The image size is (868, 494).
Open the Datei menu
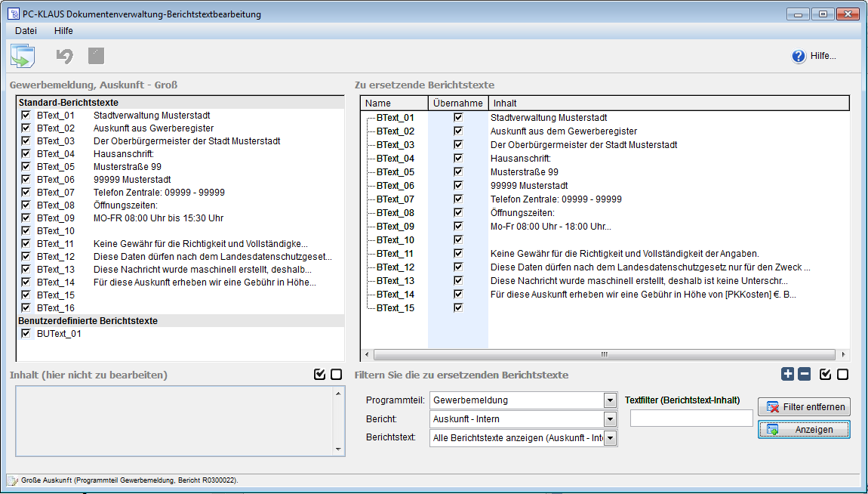pyautogui.click(x=26, y=31)
